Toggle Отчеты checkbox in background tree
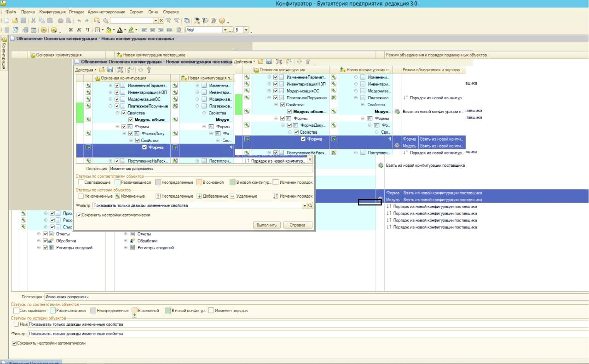This screenshot has width=589, height=364. 45,234
